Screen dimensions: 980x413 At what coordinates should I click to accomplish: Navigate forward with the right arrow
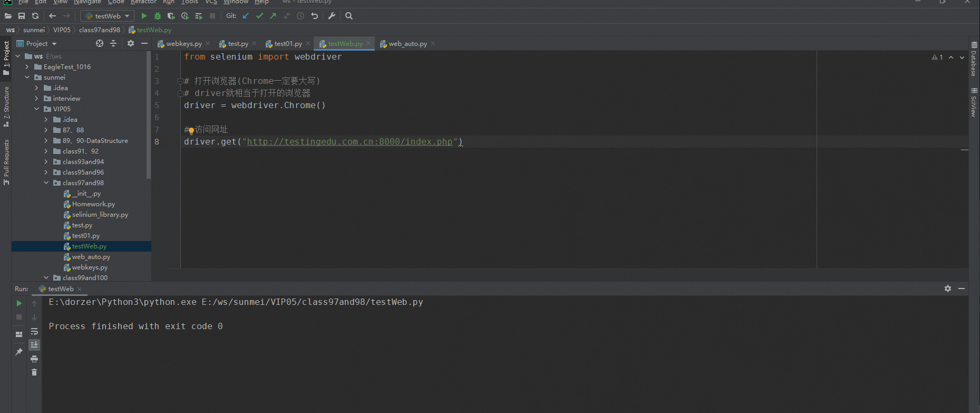[66, 16]
